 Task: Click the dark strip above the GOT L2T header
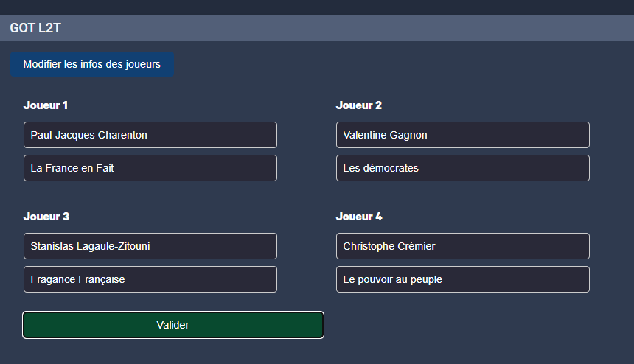[x=317, y=7]
